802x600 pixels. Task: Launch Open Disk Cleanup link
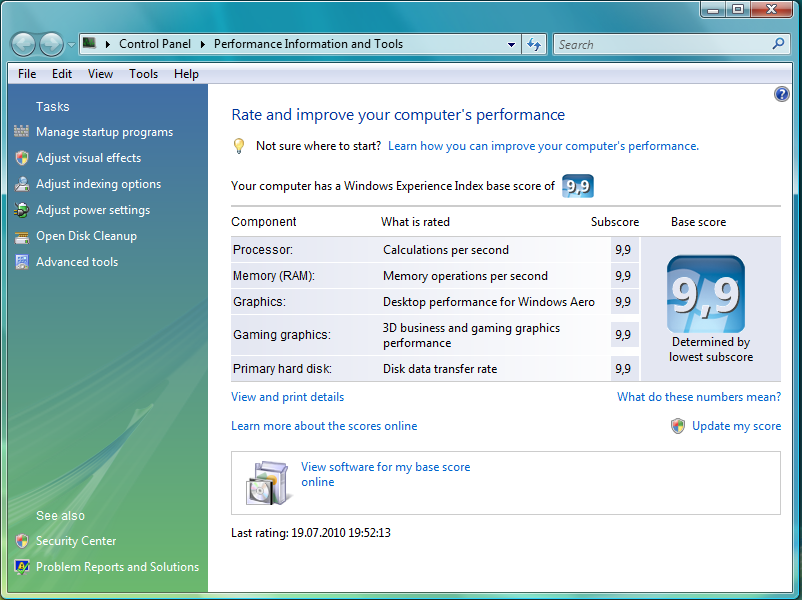click(86, 236)
